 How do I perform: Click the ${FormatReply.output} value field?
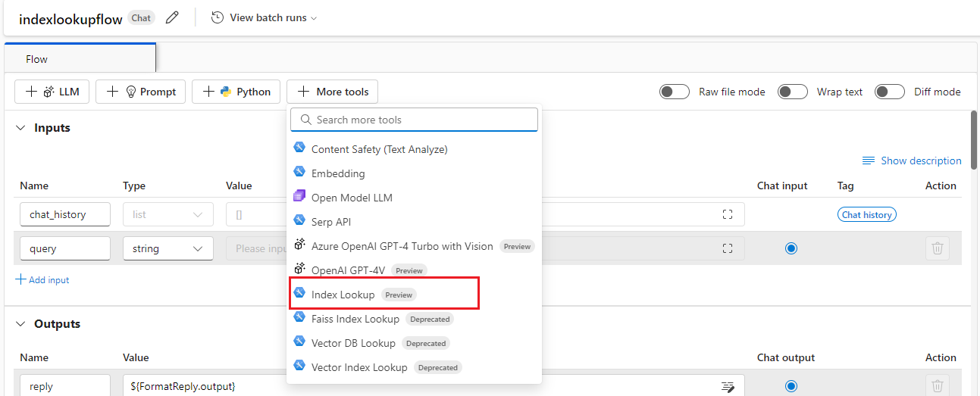[x=434, y=386]
